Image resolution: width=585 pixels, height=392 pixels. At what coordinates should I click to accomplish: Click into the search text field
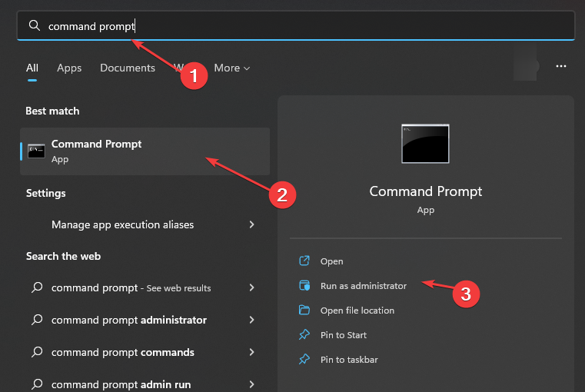tap(296, 25)
